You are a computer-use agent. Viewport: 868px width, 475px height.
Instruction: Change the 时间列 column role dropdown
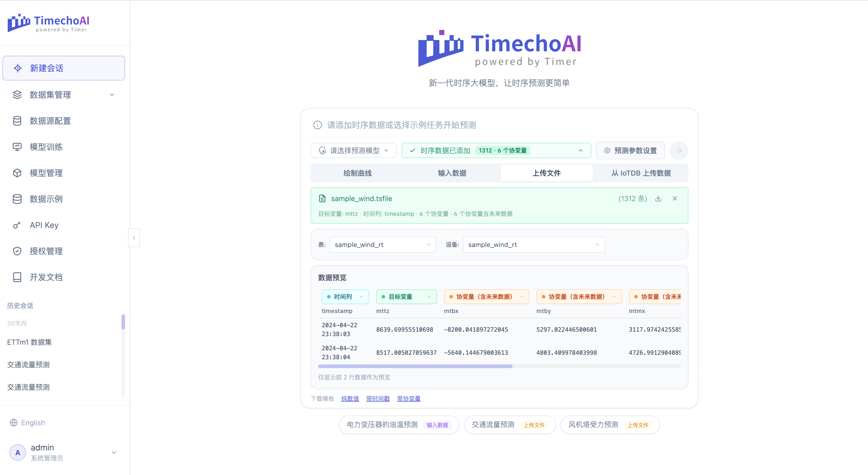tap(345, 296)
